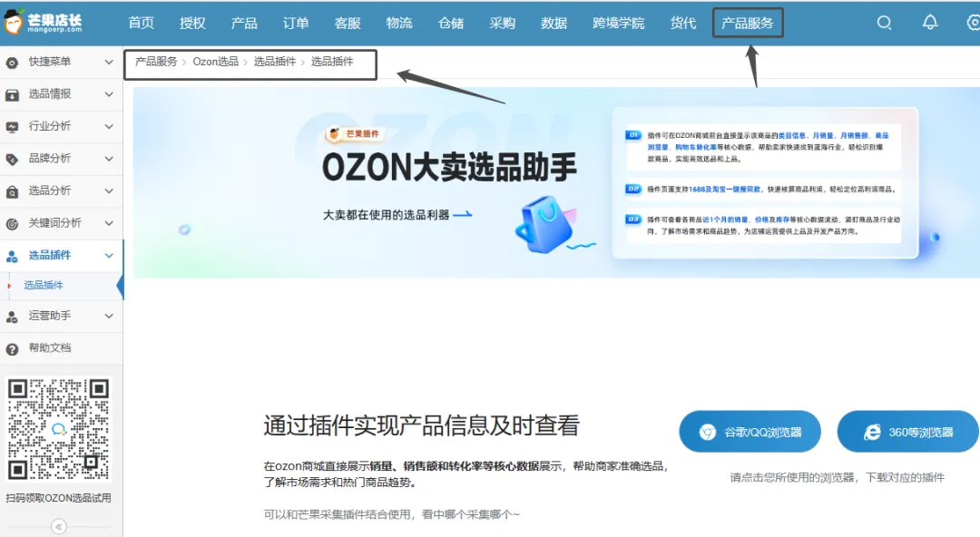Expand 行业分析 chevron
This screenshot has width=980, height=537.
[x=109, y=126]
